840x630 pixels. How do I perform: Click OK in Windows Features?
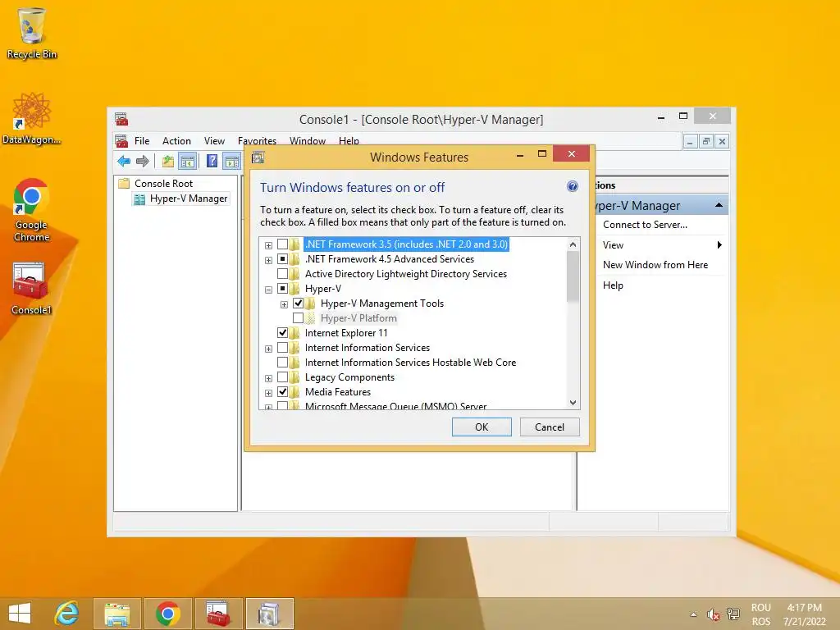pos(482,427)
